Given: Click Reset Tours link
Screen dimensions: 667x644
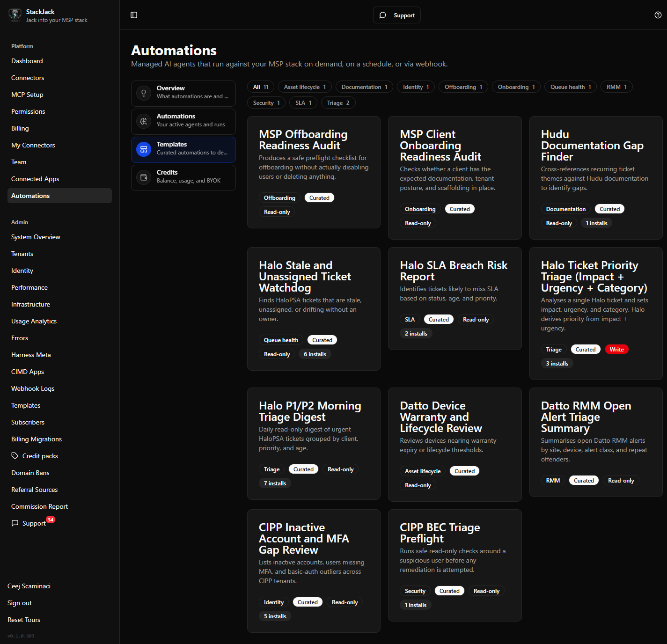Looking at the screenshot, I should tap(24, 620).
